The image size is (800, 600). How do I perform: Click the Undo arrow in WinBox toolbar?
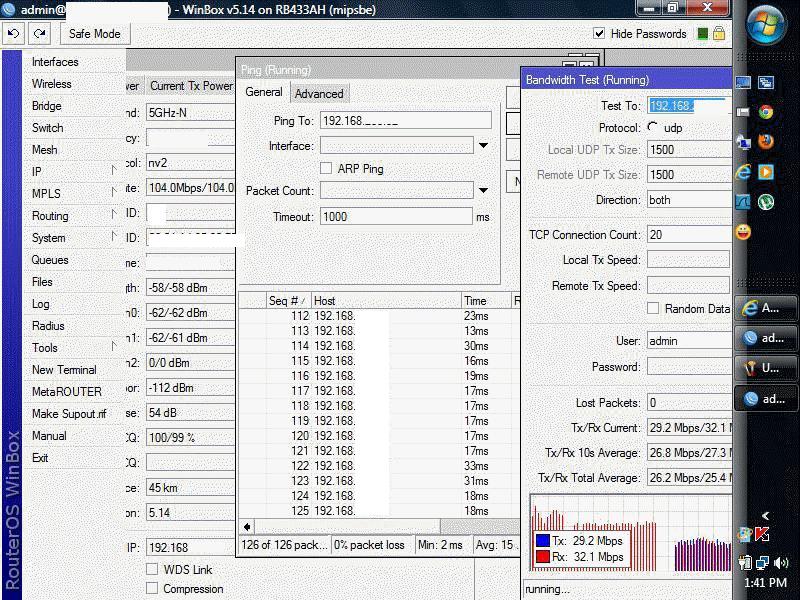point(13,33)
